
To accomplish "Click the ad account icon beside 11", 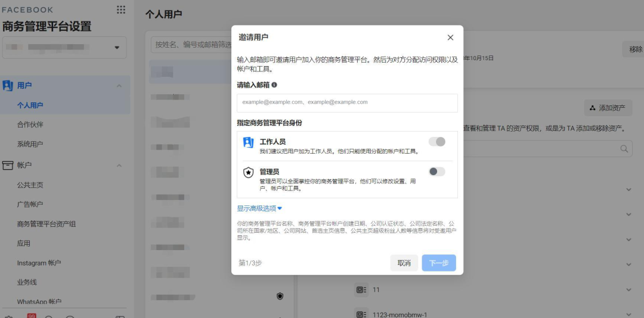I will click(x=361, y=289).
